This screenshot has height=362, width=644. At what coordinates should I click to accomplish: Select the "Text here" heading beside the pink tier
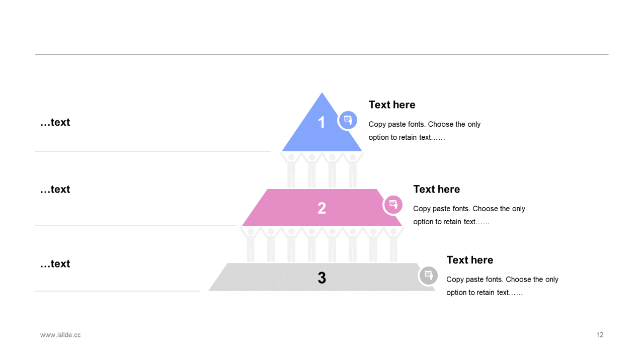click(436, 189)
